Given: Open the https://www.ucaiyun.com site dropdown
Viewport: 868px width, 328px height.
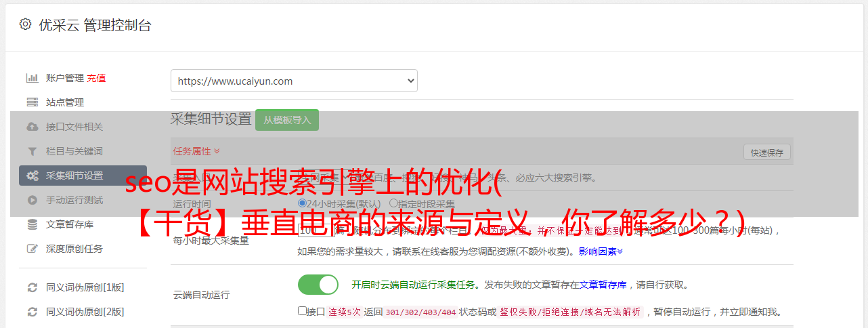Looking at the screenshot, I should (x=294, y=81).
